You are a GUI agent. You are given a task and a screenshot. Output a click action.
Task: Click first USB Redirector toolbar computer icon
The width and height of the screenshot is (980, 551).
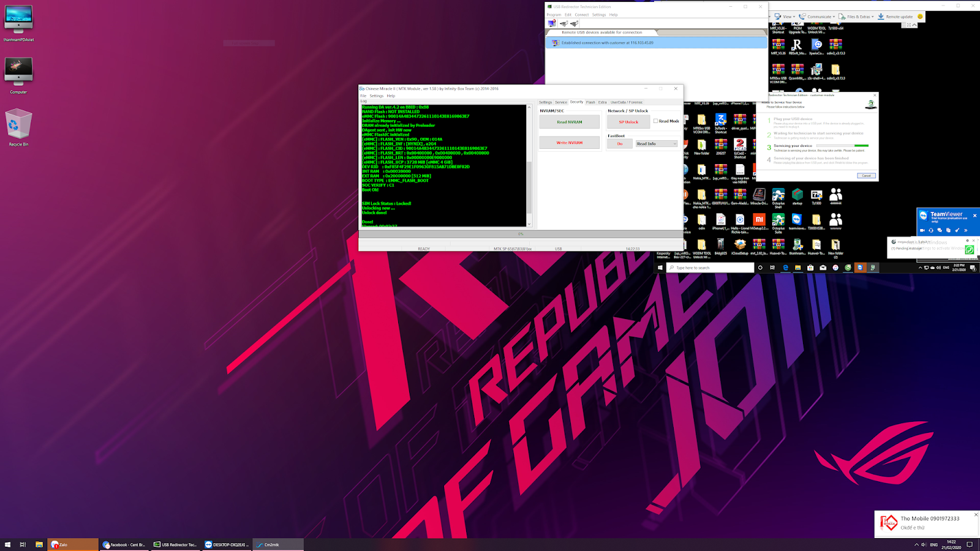[552, 23]
